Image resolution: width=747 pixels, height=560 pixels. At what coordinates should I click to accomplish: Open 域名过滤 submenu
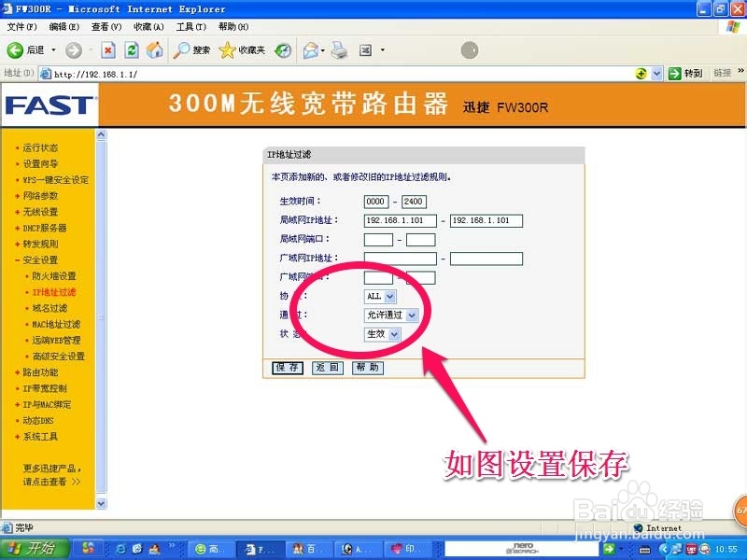49,308
